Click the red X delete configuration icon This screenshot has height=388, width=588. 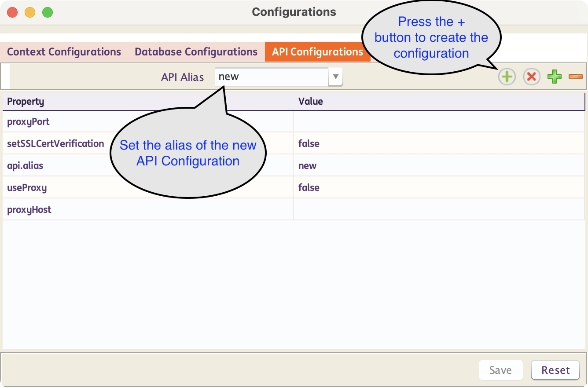[x=531, y=77]
